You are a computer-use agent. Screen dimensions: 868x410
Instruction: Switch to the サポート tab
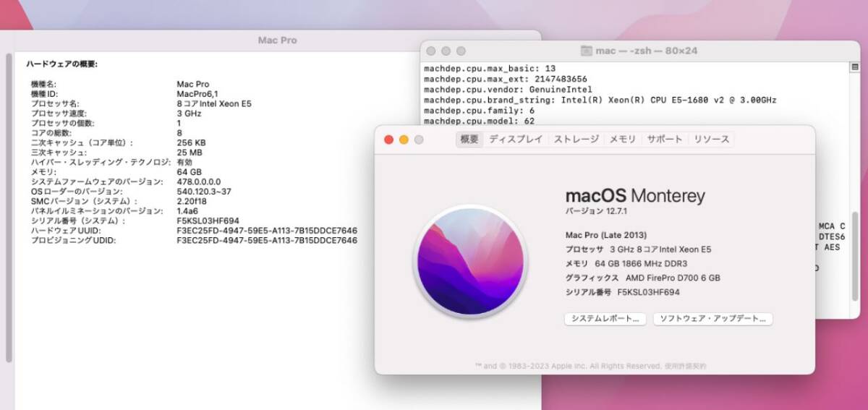click(x=664, y=140)
